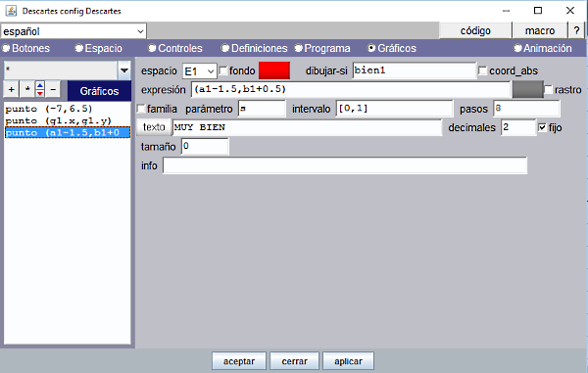
Task: Select list item punto (-7,6.5)
Action: click(67, 109)
